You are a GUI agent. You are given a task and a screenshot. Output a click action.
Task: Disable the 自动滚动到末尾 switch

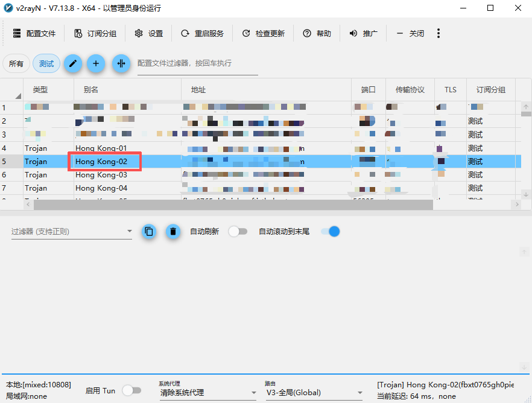[x=330, y=232]
